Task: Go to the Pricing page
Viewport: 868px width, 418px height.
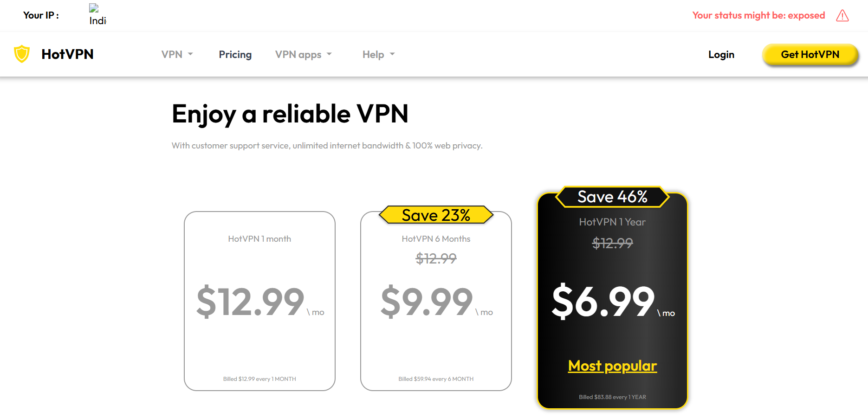Action: (x=235, y=54)
